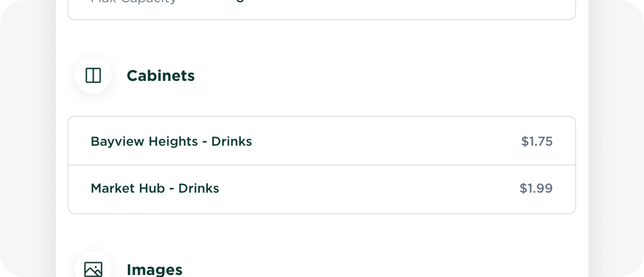Image resolution: width=644 pixels, height=277 pixels.
Task: Click the Images section picture icon
Action: [x=93, y=269]
